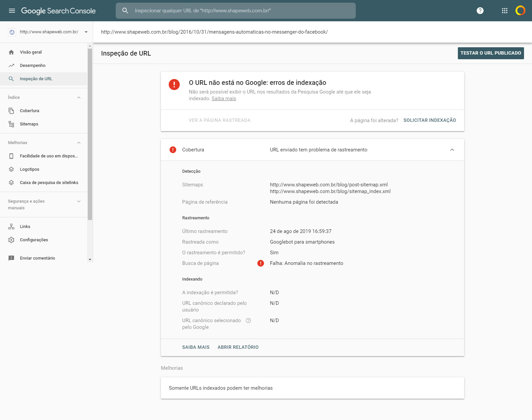Collapse the Cobertura details panel

[452, 150]
